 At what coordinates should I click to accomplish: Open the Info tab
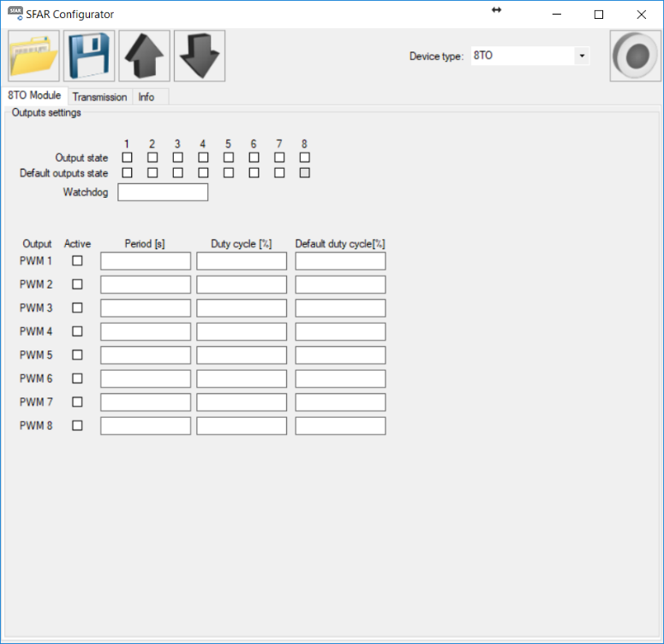[x=147, y=97]
